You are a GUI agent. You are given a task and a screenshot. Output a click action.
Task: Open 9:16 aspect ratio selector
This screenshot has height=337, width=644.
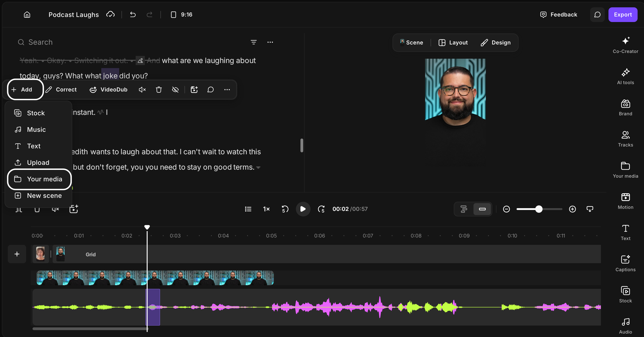point(182,14)
